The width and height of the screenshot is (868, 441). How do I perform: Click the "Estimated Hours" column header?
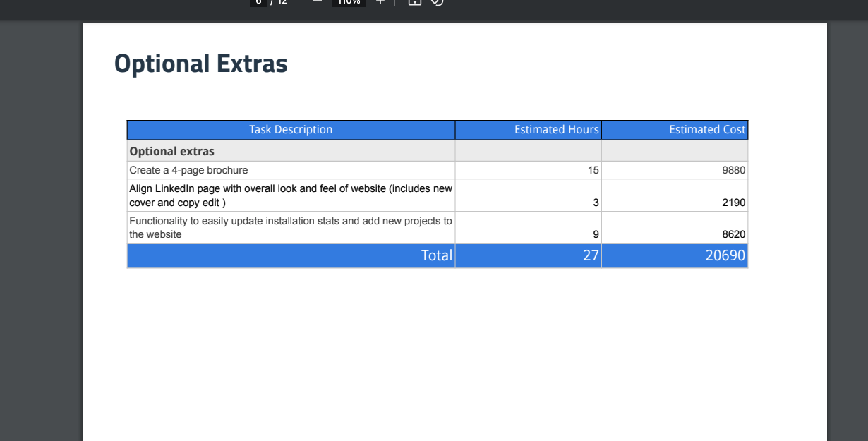point(556,130)
